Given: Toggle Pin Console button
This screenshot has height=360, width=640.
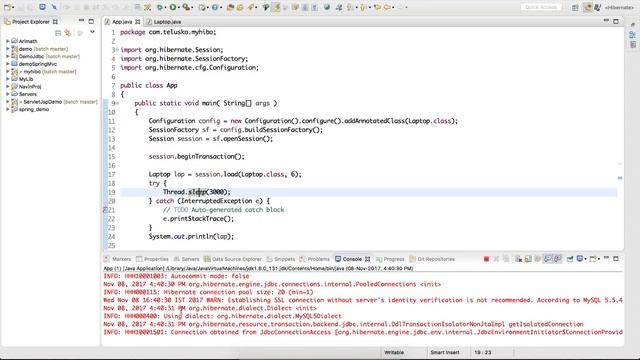Looking at the screenshot, I should [570, 259].
